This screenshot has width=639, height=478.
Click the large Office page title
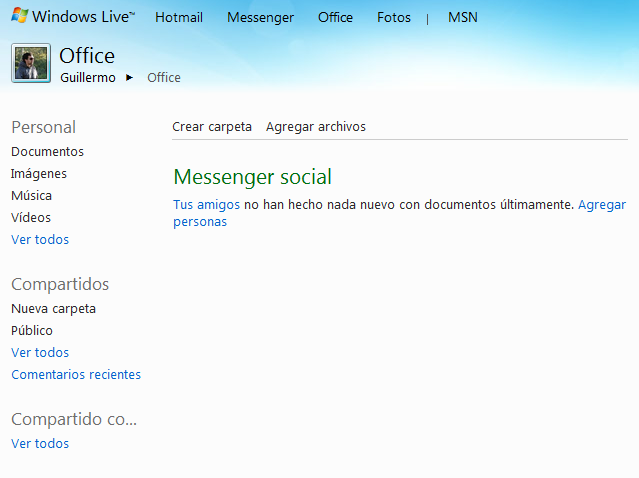coord(87,56)
